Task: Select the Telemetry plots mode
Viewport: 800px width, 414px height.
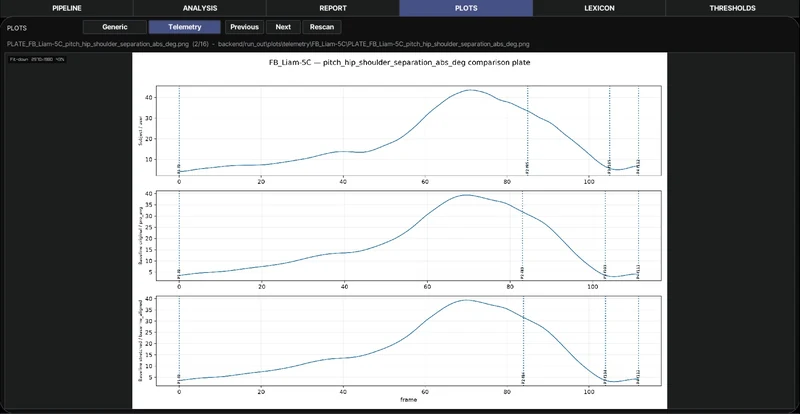Action: [185, 27]
